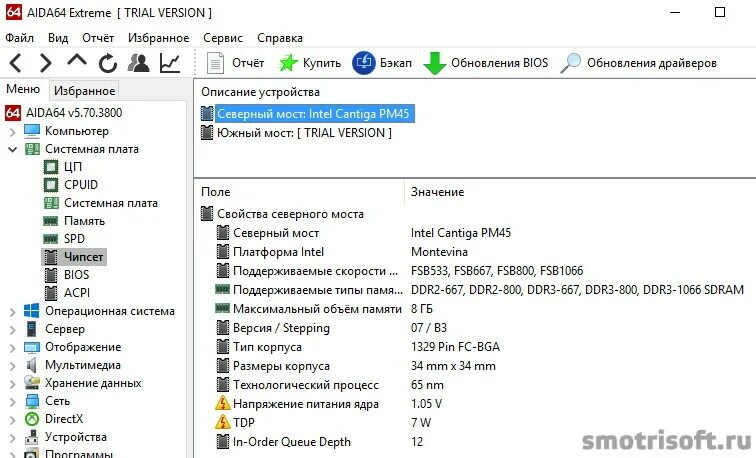Click the Напряжение питания ядра warning icon
Screen dimensions: 756x458
[x=222, y=403]
